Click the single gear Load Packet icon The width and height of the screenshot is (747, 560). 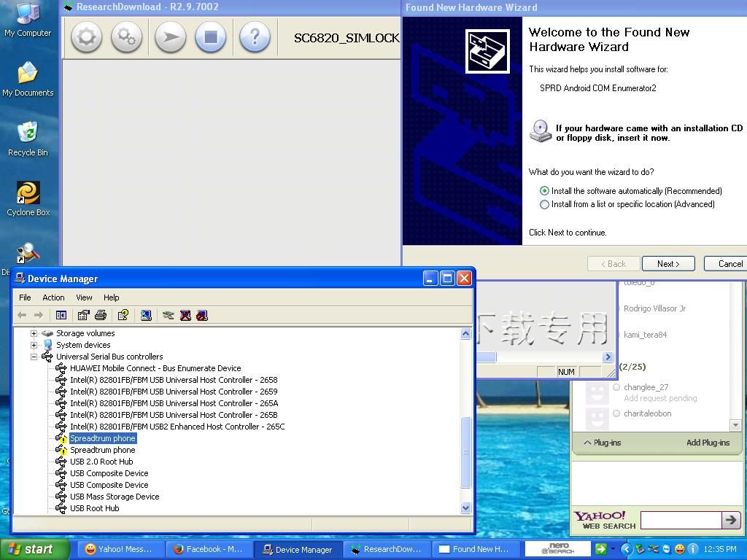tap(86, 37)
